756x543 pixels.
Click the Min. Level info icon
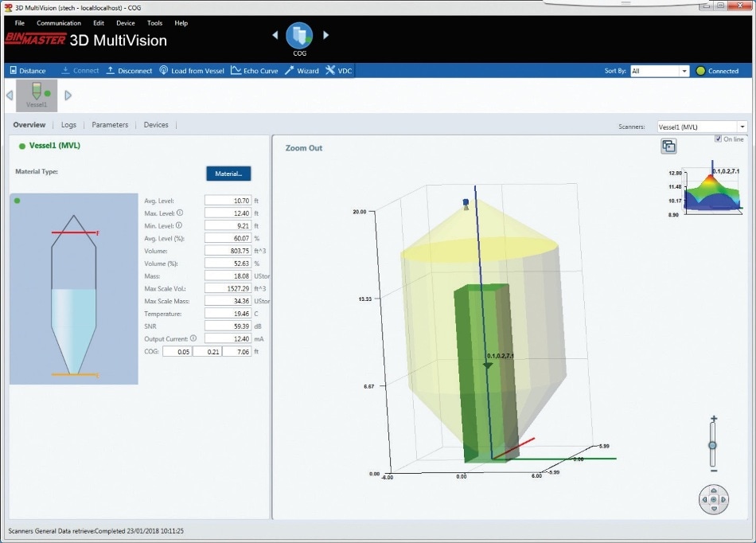click(x=179, y=225)
